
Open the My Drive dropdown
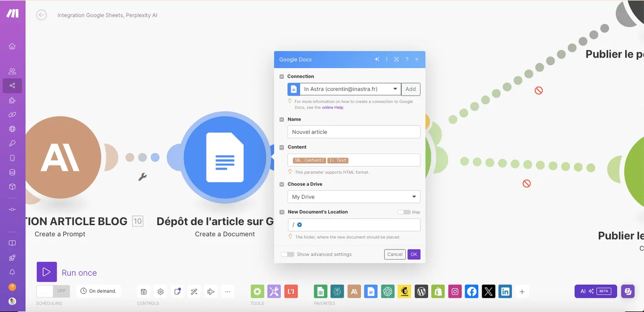(354, 197)
